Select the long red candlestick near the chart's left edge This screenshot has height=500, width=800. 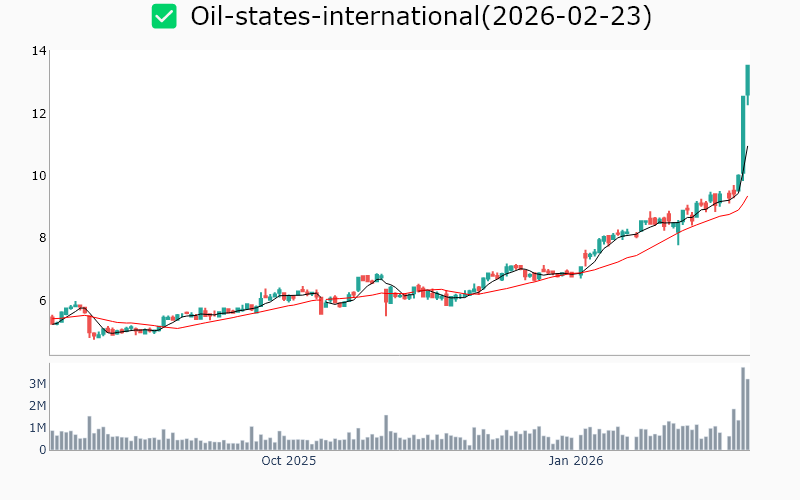click(x=89, y=326)
